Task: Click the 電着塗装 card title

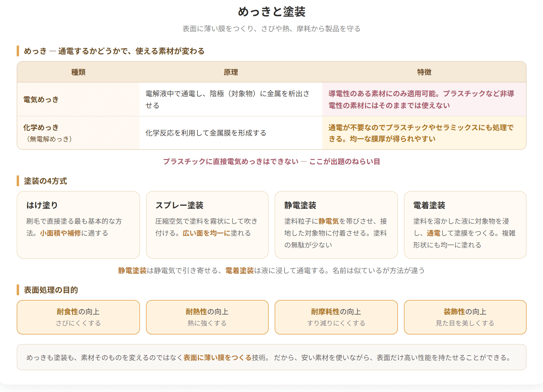Action: click(x=429, y=205)
